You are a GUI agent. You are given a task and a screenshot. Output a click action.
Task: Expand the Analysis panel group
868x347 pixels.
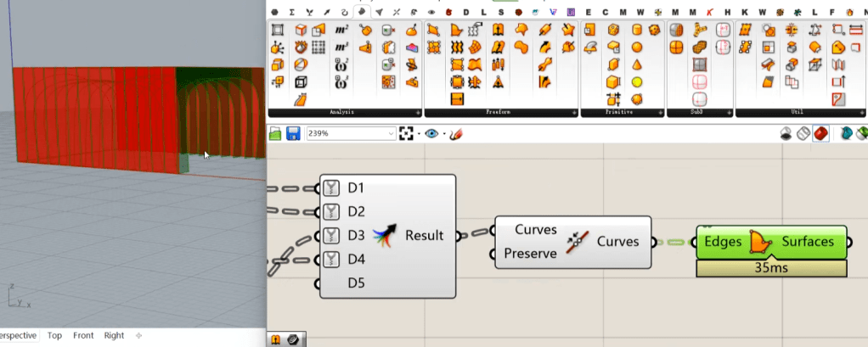419,112
